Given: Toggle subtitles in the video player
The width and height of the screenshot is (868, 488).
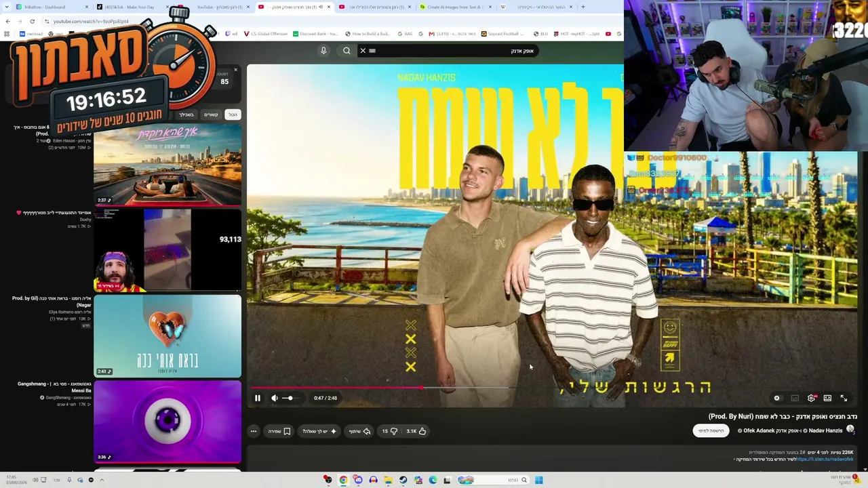Looking at the screenshot, I should (795, 398).
